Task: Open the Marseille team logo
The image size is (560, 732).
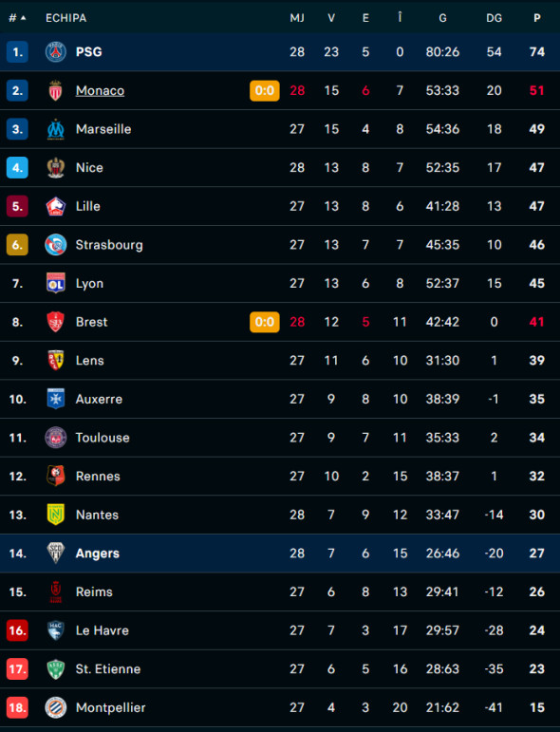Action: (x=56, y=129)
